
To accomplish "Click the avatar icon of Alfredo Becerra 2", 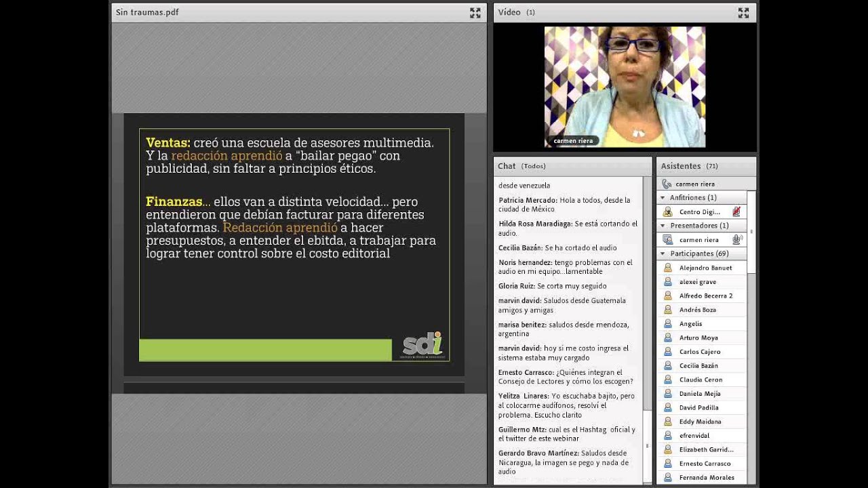I will coord(667,296).
